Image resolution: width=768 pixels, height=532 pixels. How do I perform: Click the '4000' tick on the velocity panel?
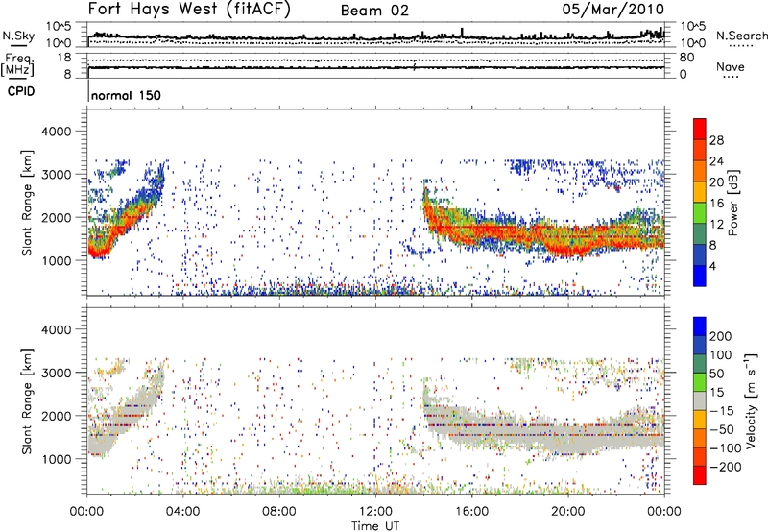click(x=56, y=329)
